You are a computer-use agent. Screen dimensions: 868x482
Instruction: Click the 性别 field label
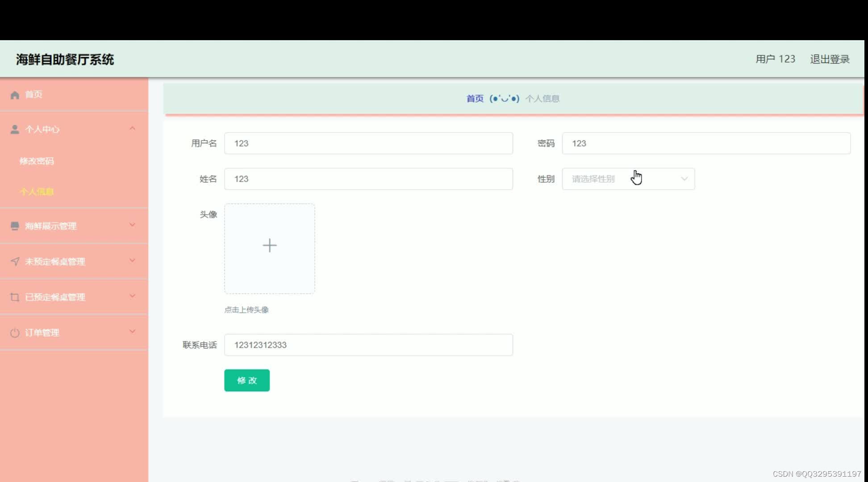click(x=546, y=179)
